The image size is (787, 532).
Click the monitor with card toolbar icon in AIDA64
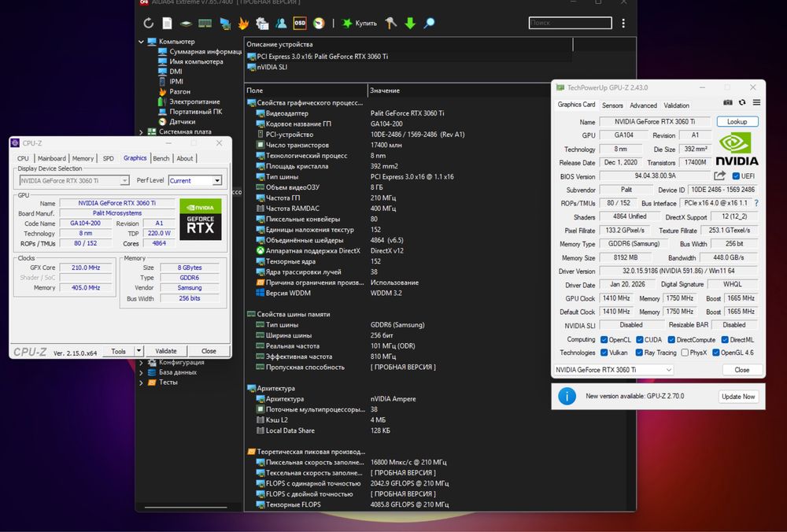click(225, 23)
